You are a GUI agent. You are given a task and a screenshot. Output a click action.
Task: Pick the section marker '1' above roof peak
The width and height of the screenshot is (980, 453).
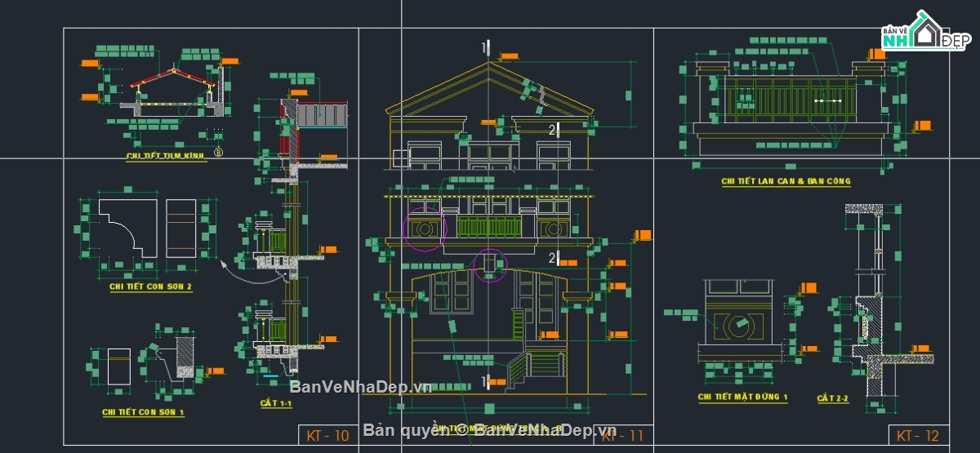484,47
